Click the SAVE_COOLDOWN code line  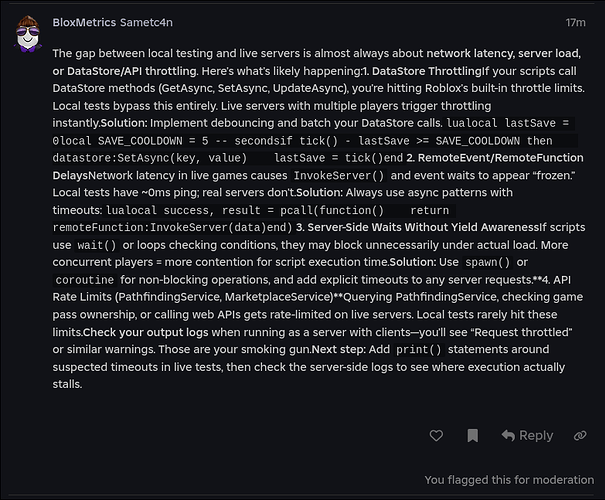(315, 141)
